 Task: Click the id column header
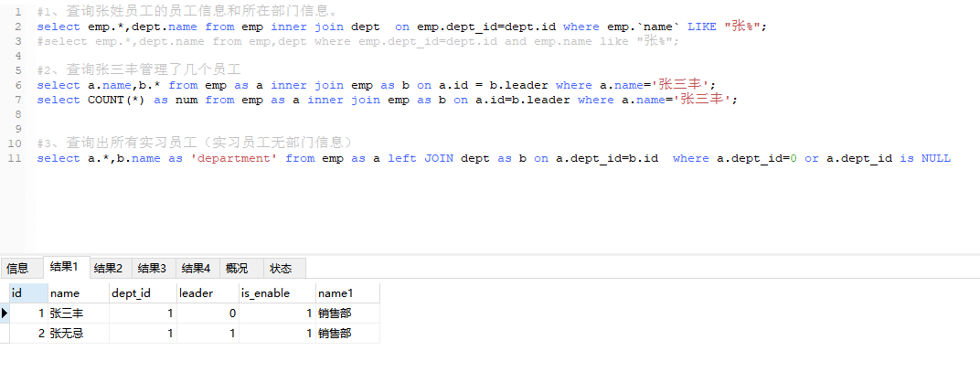27,293
